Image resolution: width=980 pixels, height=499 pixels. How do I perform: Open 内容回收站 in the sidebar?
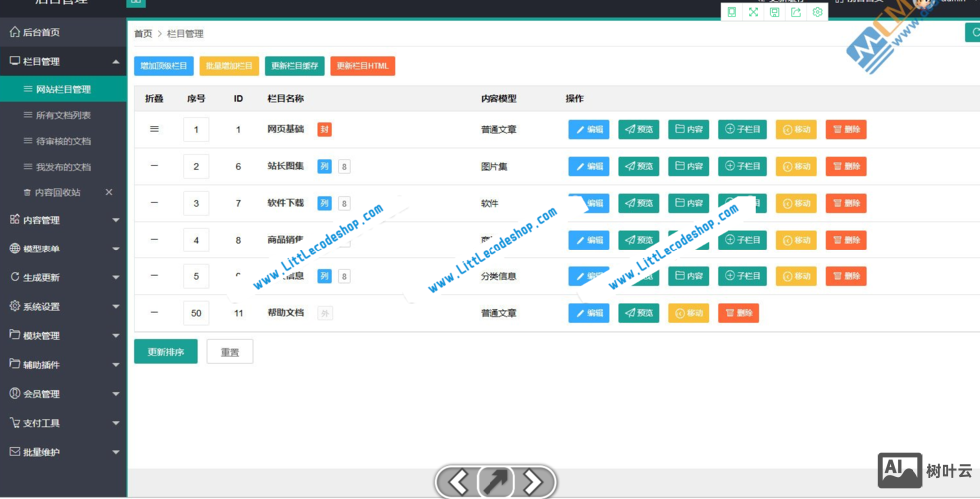(58, 192)
